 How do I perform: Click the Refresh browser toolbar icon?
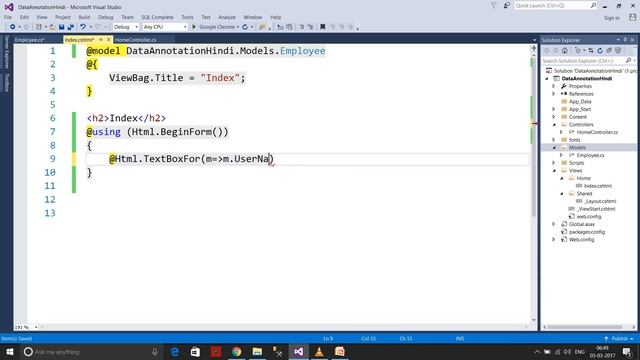tap(245, 27)
